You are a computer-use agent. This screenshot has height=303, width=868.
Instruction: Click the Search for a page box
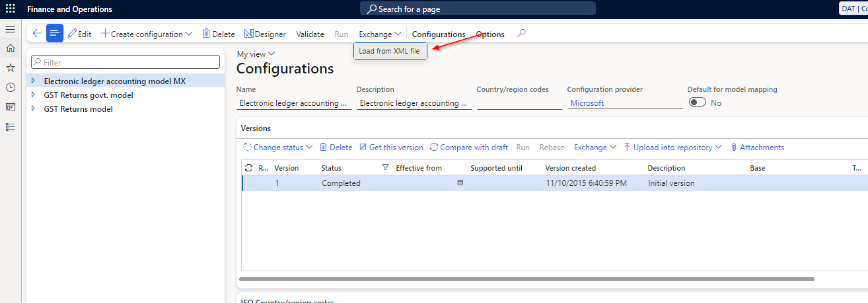(x=478, y=9)
